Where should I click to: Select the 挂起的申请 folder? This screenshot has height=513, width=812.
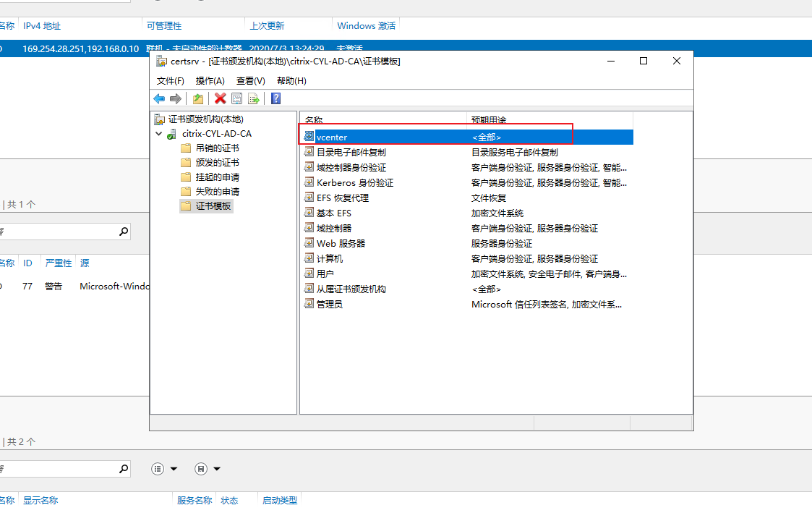pyautogui.click(x=217, y=177)
